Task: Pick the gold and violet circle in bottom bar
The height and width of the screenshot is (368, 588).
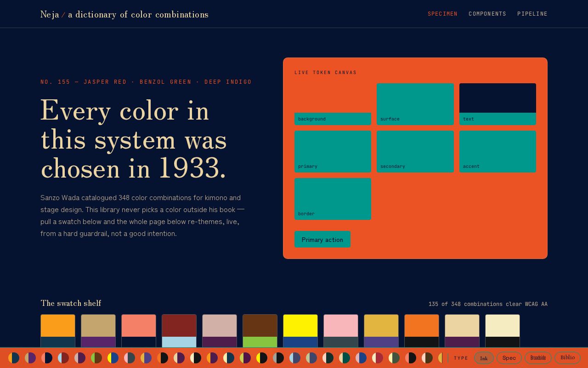Action: click(x=146, y=358)
